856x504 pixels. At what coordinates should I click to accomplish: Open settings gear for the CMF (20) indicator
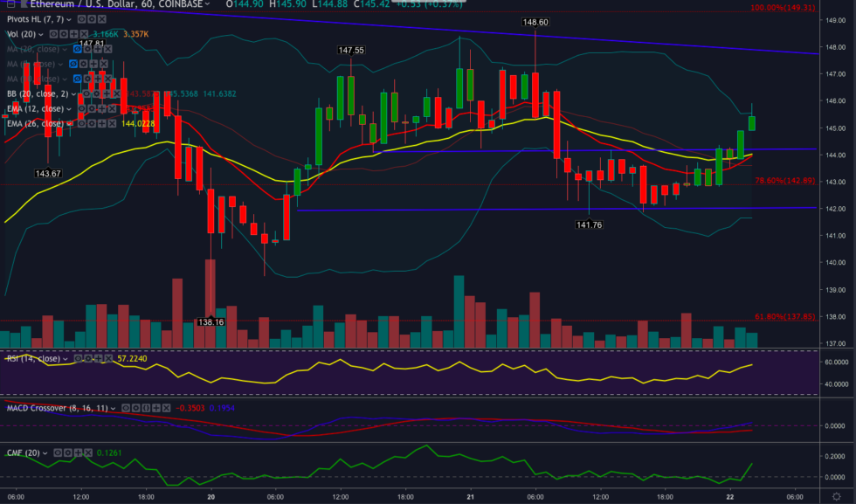68,452
